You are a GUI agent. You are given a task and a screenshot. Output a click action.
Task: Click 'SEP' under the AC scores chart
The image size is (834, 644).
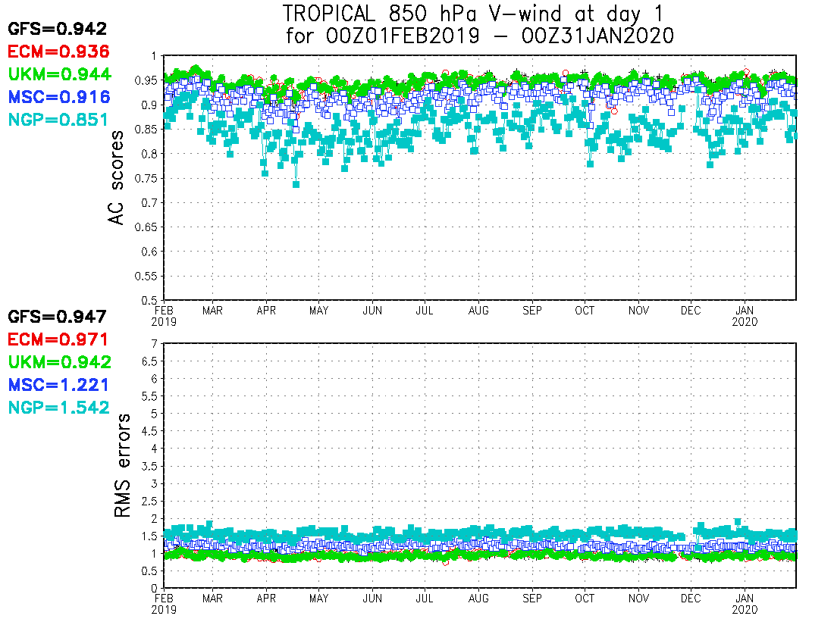[x=532, y=311]
